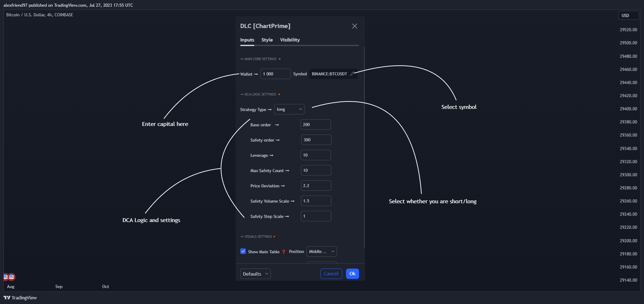Click the Safety Step Scale field
Viewport: 644px width, 304px height.
click(316, 216)
